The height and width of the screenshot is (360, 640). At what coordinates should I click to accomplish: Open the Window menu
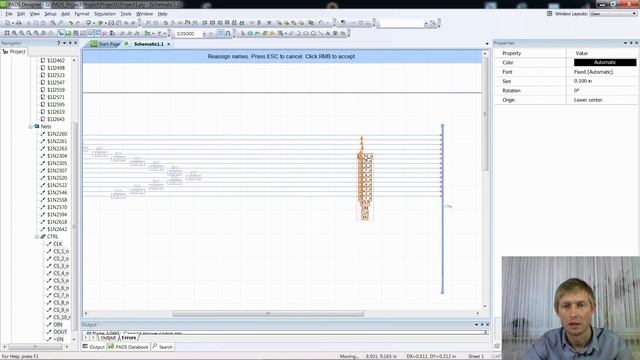tap(144, 13)
